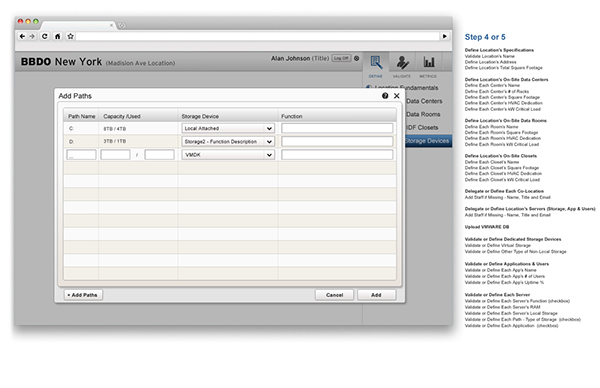This screenshot has width=600, height=388.
Task: Click Function field for path C:
Action: (337, 128)
